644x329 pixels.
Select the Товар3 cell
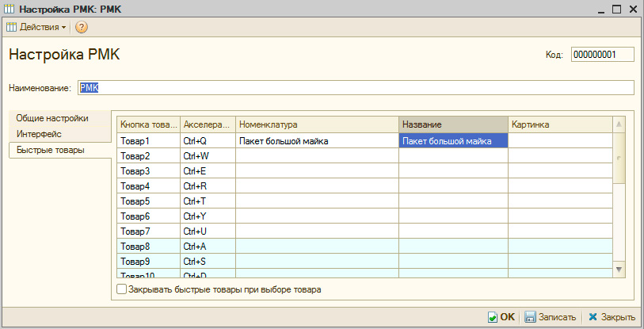[149, 171]
